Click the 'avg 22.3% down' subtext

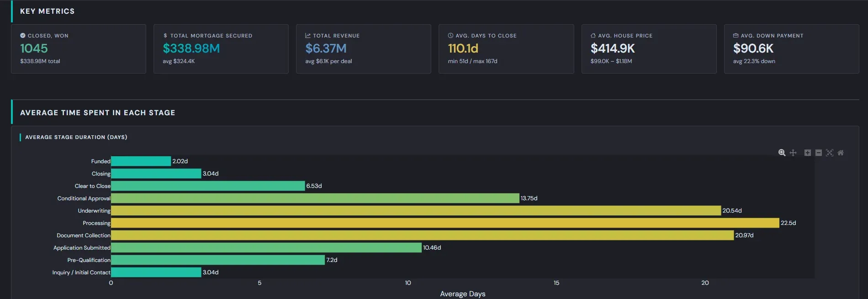point(754,61)
